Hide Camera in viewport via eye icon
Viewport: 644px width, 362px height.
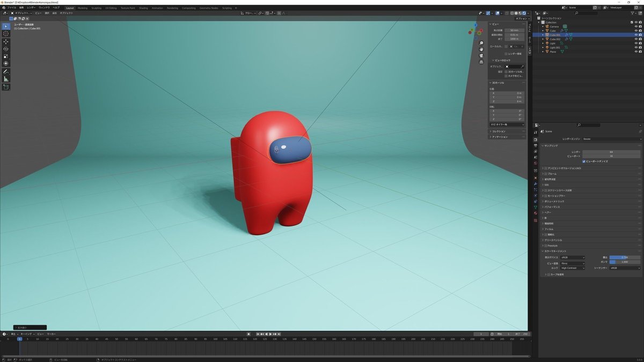click(x=636, y=26)
